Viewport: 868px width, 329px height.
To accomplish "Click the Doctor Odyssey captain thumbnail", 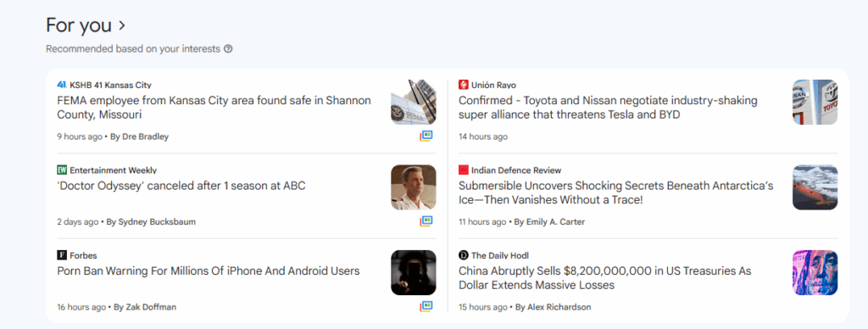I will [x=414, y=187].
